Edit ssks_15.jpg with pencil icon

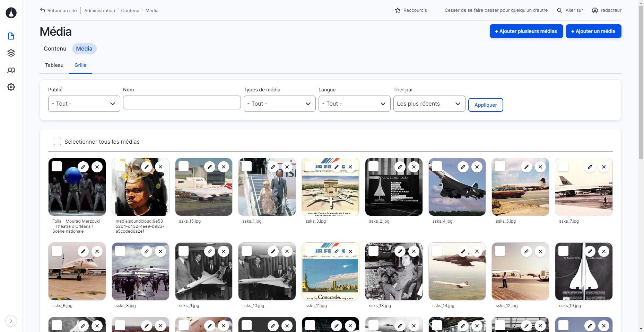pyautogui.click(x=210, y=167)
